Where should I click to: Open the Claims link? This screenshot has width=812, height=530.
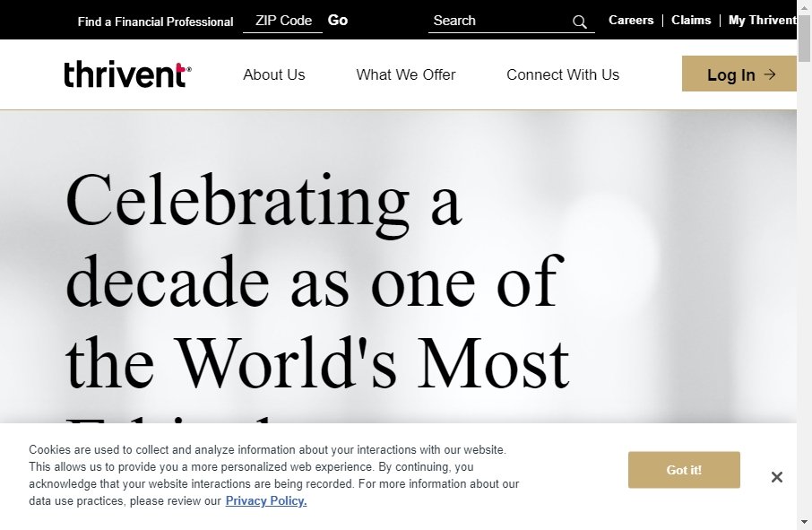coord(691,21)
